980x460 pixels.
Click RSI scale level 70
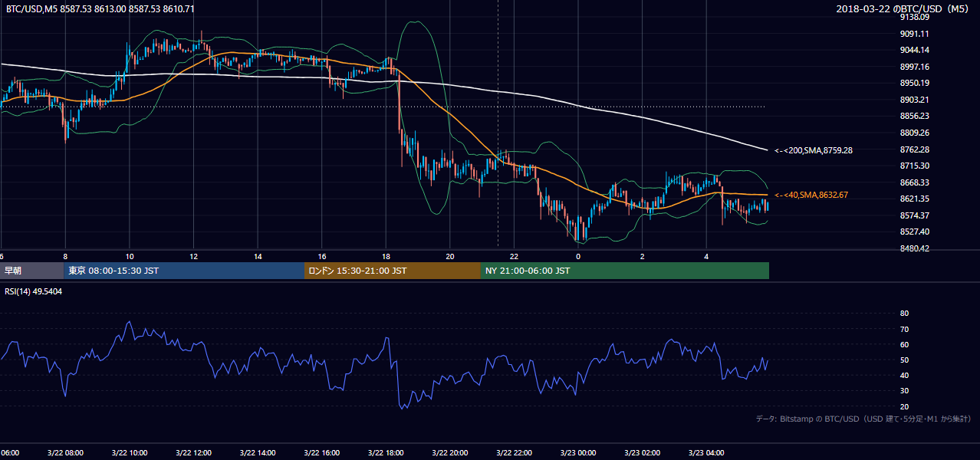(904, 329)
